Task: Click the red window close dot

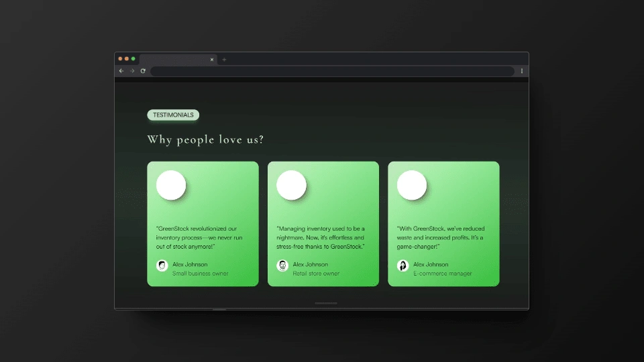Action: coord(120,59)
